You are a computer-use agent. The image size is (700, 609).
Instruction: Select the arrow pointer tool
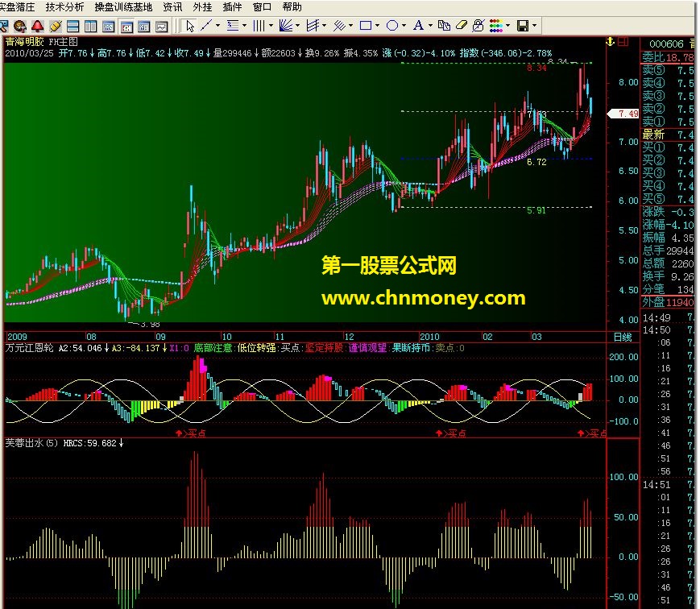pos(190,26)
